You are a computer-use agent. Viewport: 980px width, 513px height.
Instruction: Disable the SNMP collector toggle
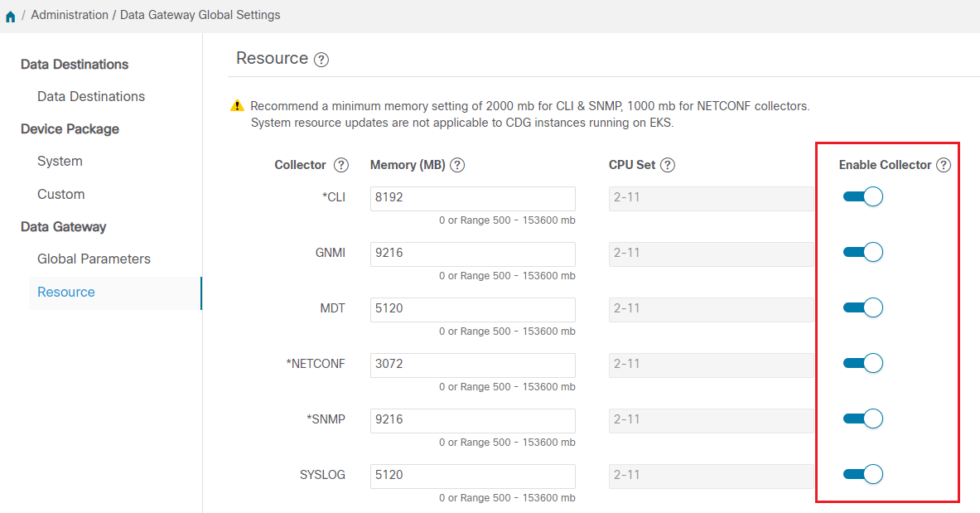(862, 419)
